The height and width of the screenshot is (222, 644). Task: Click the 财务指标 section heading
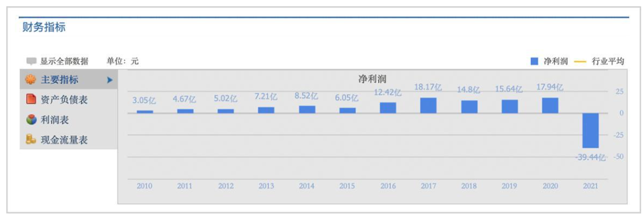point(44,28)
